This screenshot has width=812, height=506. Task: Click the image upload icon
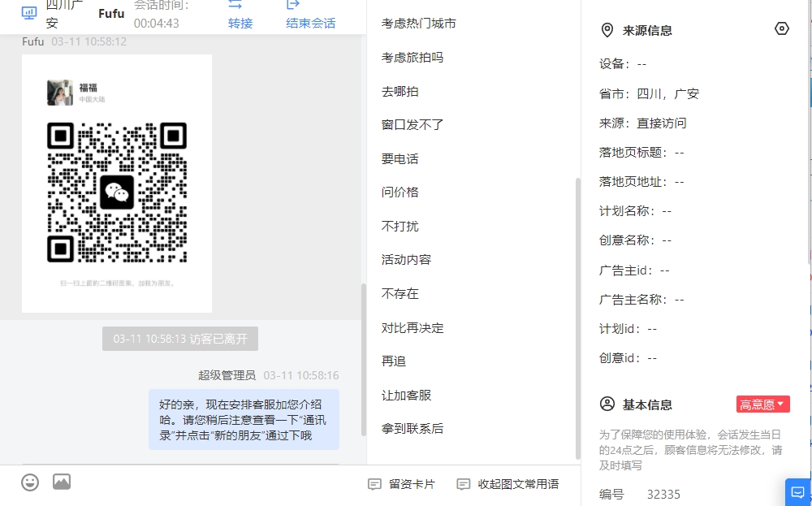pos(62,482)
